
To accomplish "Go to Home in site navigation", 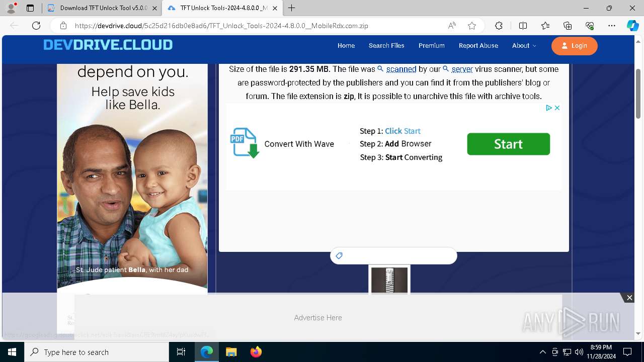I will point(346,45).
